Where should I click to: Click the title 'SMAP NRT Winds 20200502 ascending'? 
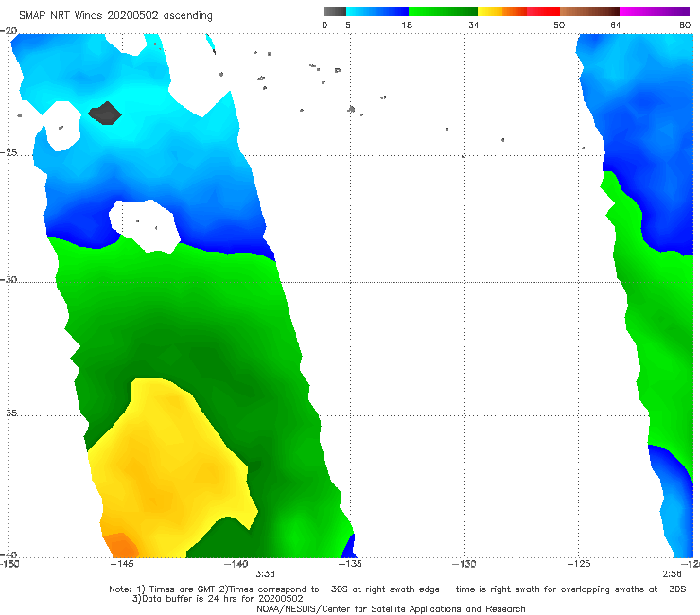115,15
